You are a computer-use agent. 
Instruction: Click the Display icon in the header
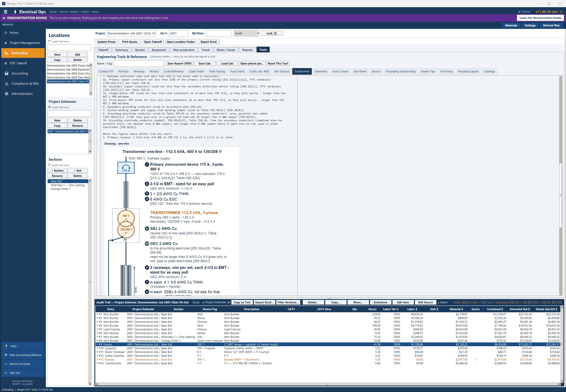click(519, 12)
